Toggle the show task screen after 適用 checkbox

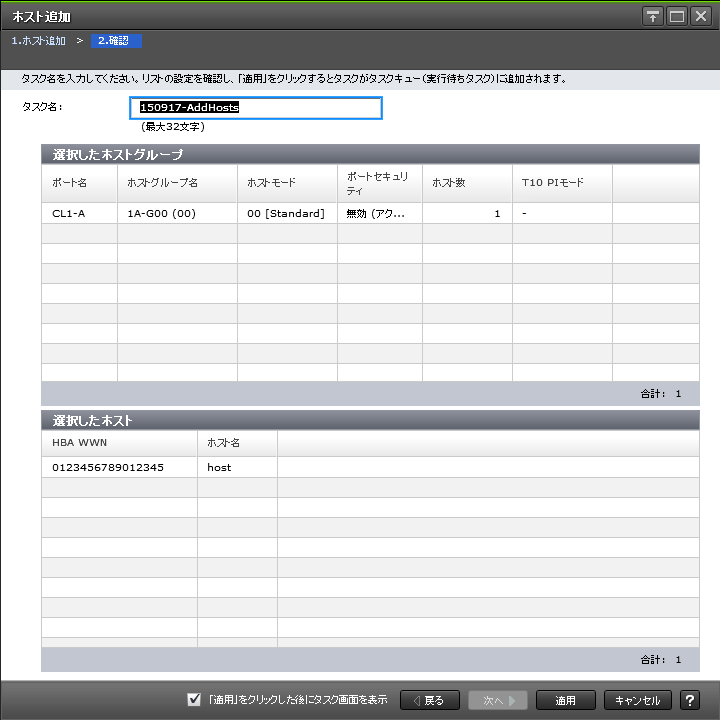pyautogui.click(x=194, y=699)
